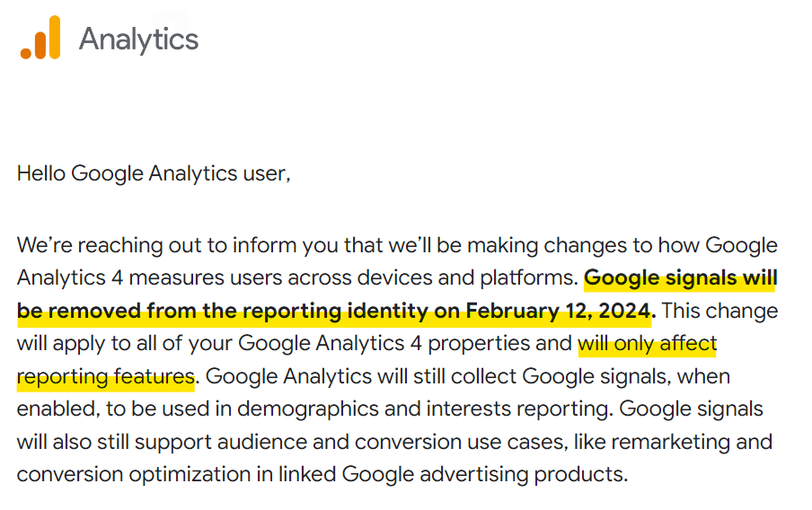Click the phrase "This change"

point(719,311)
